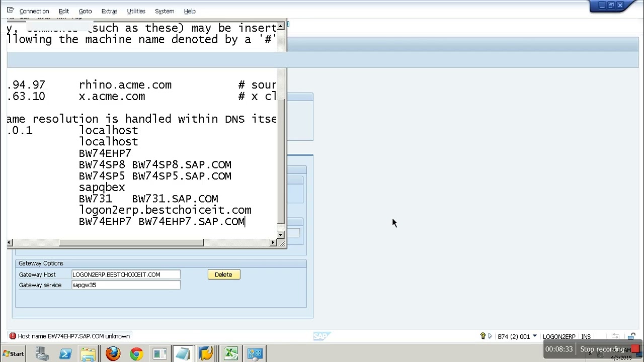Toggle the INS insert mode indicator

586,336
